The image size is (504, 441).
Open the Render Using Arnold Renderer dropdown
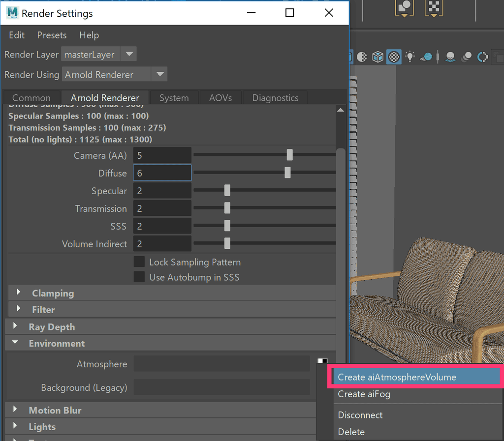tap(115, 74)
